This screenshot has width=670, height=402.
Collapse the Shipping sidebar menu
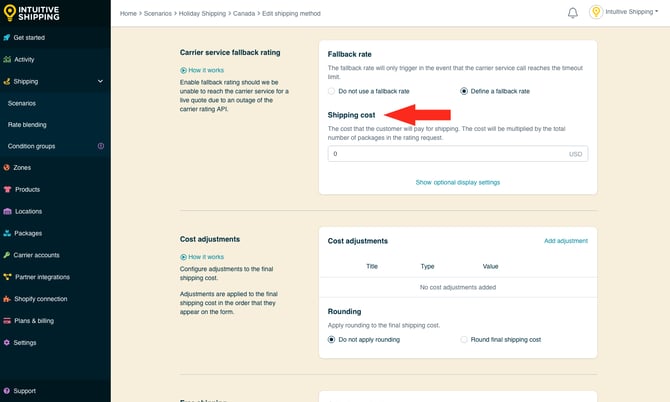tap(100, 81)
